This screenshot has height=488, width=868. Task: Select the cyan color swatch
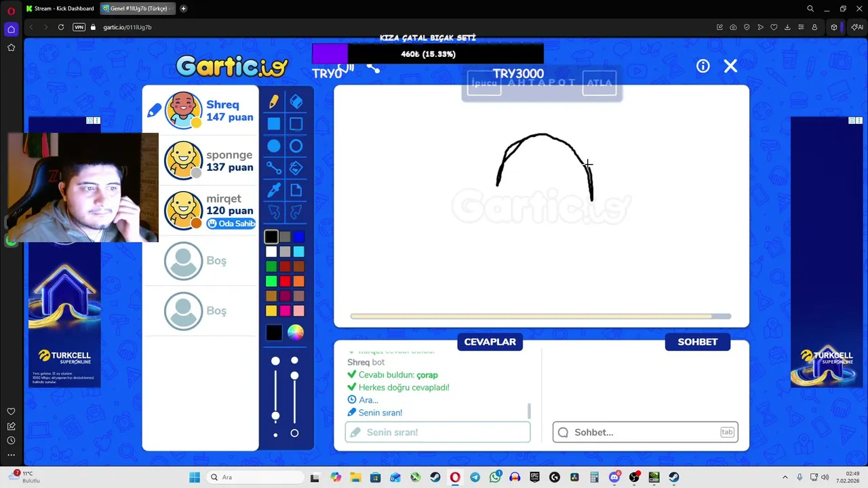click(299, 251)
